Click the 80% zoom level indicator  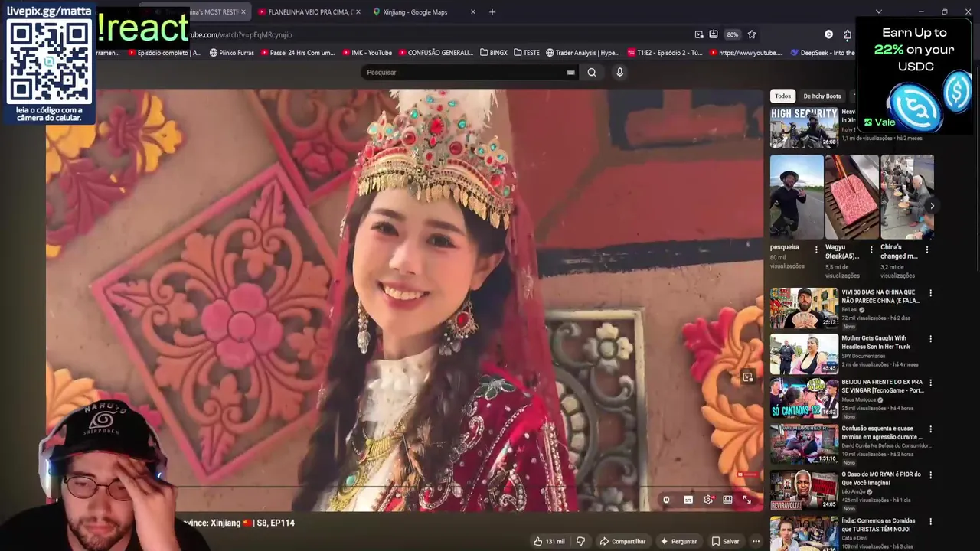(733, 34)
